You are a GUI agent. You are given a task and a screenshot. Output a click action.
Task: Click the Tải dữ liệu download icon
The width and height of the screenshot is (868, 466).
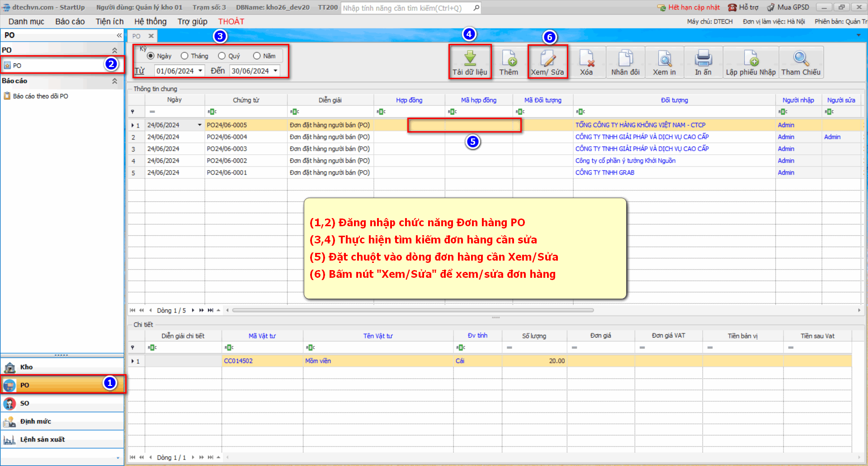pyautogui.click(x=470, y=59)
